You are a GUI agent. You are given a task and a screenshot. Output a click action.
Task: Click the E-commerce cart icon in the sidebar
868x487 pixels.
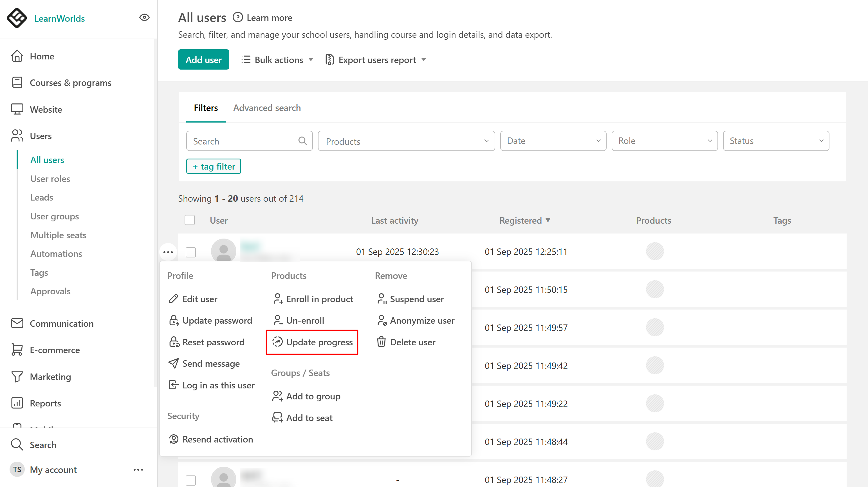point(17,350)
